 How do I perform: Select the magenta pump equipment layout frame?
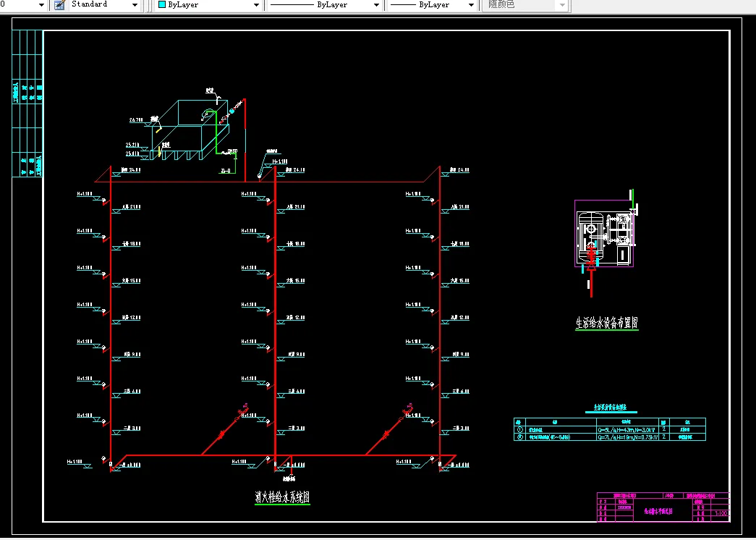tap(603, 233)
